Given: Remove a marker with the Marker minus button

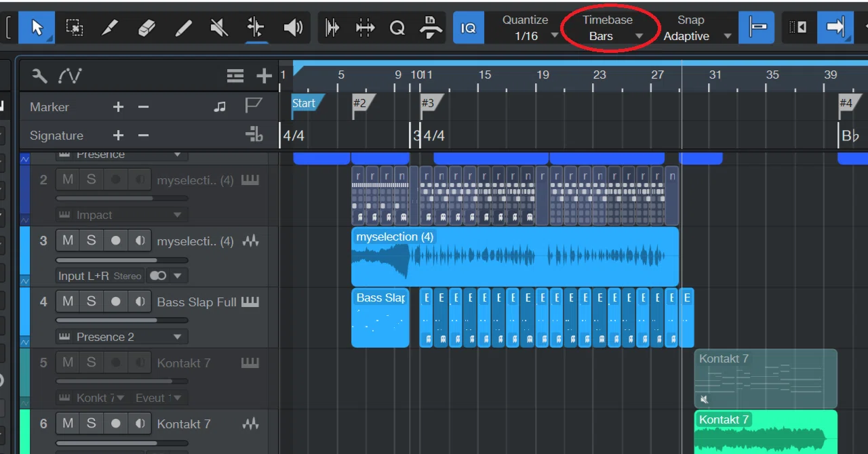Looking at the screenshot, I should coord(143,106).
